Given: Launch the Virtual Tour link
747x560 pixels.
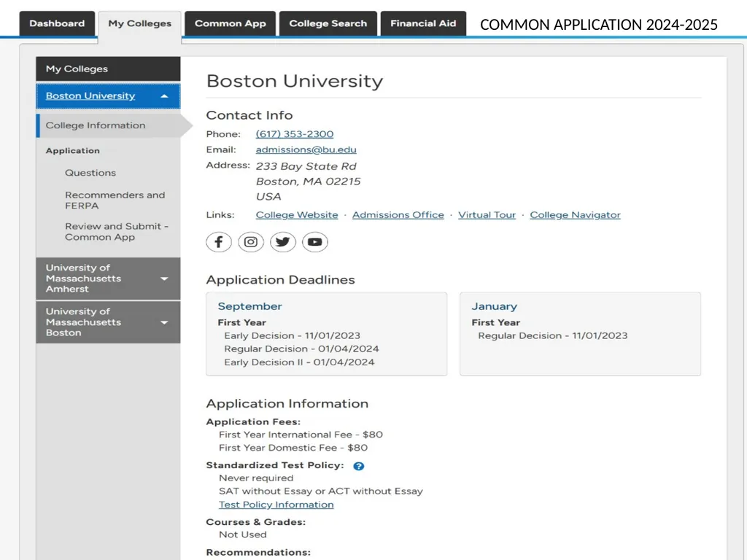Looking at the screenshot, I should (x=487, y=215).
